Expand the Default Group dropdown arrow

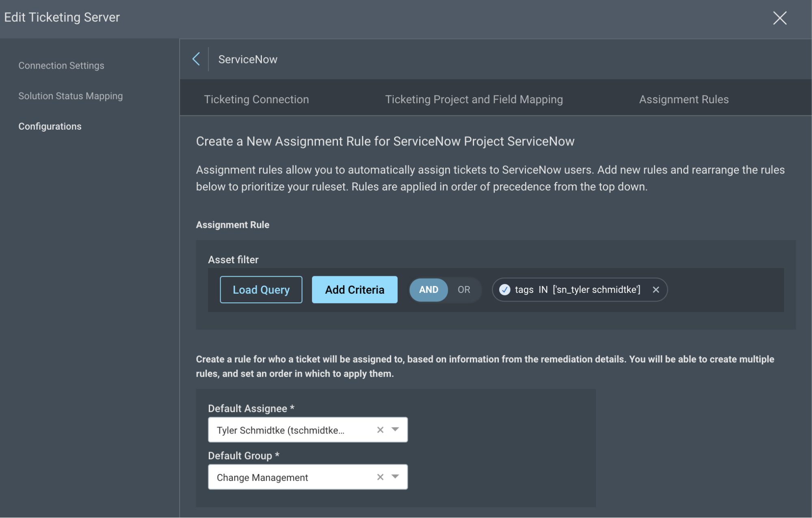pos(395,477)
